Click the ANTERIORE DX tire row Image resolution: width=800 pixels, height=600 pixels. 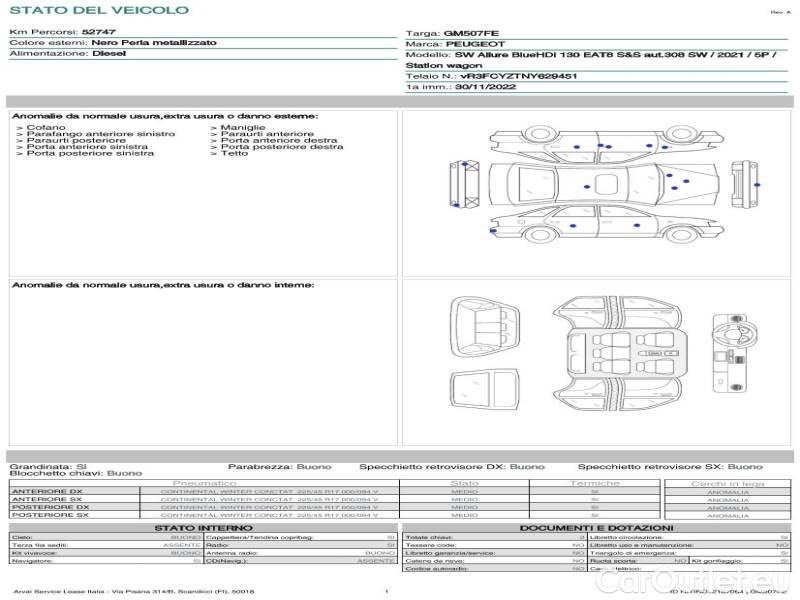coord(47,492)
